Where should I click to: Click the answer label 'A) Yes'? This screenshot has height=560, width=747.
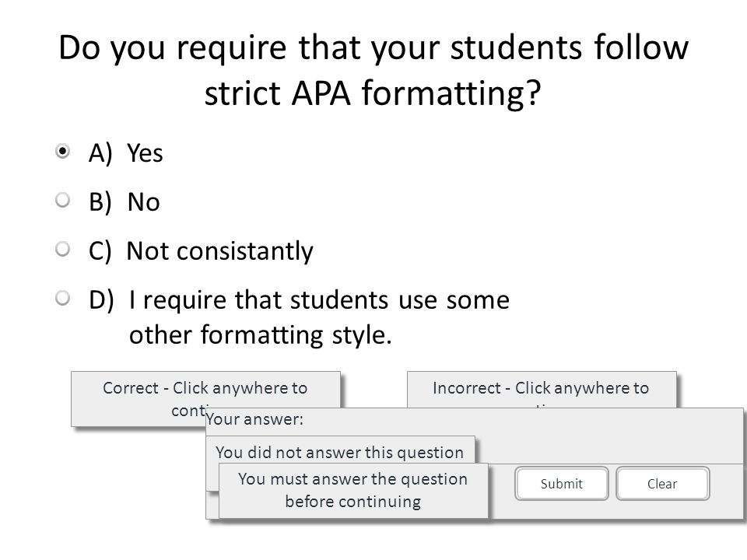126,153
